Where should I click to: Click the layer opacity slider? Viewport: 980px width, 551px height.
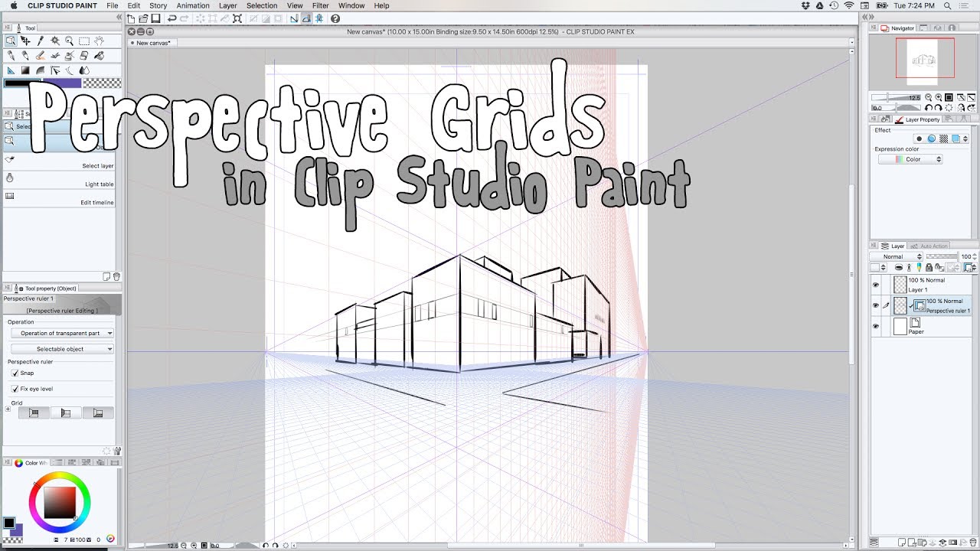coord(942,256)
